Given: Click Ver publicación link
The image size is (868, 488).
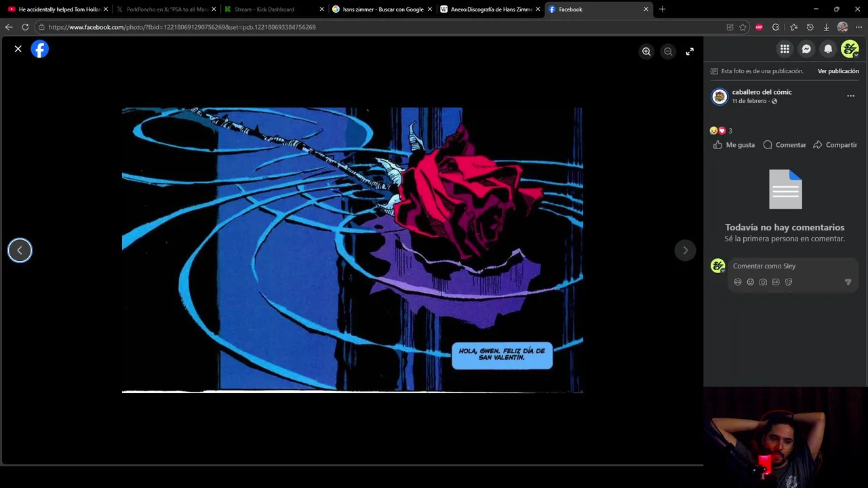Looking at the screenshot, I should pos(838,71).
